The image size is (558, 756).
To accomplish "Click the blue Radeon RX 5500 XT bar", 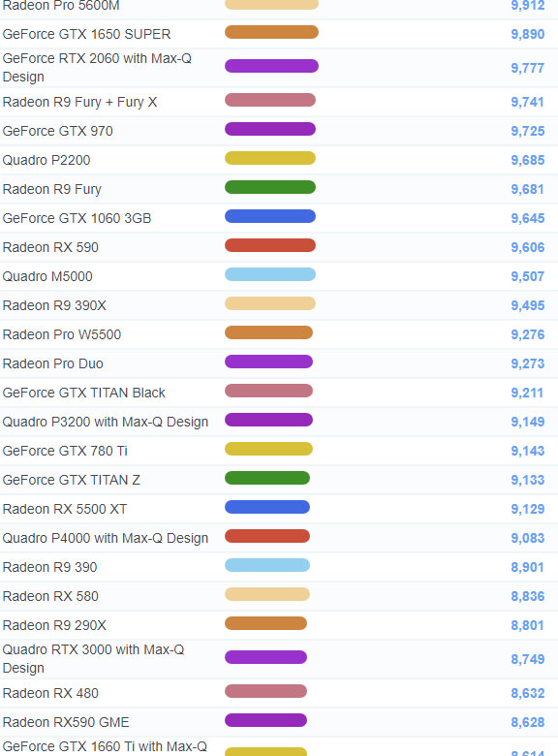I will pyautogui.click(x=267, y=507).
